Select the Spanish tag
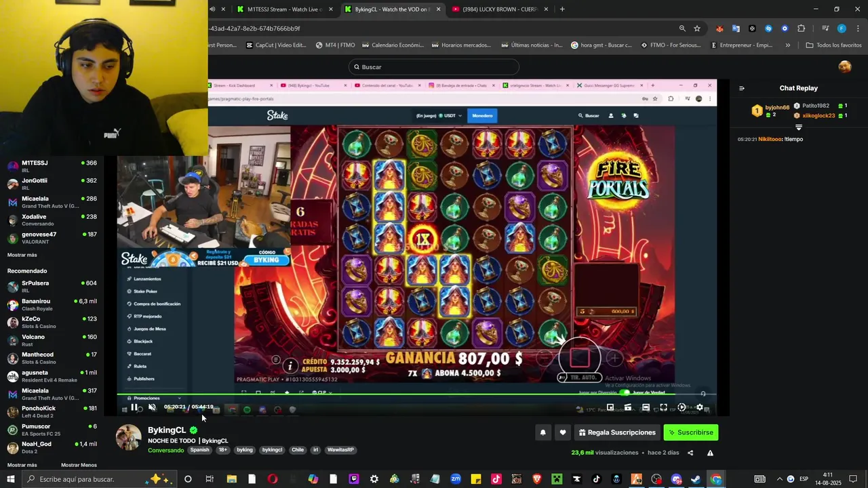The height and width of the screenshot is (488, 868). coord(199,450)
